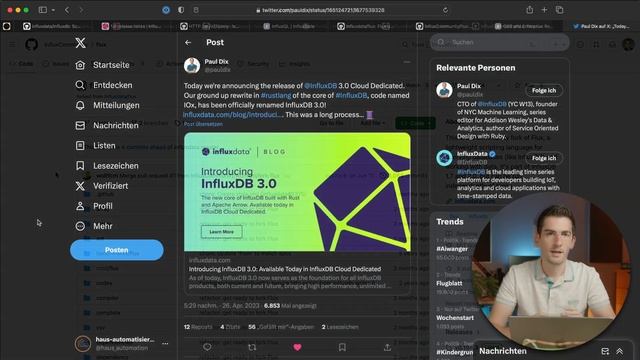The image size is (640, 360).
Task: Click haus-automatisierung account avatar
Action: (x=83, y=344)
